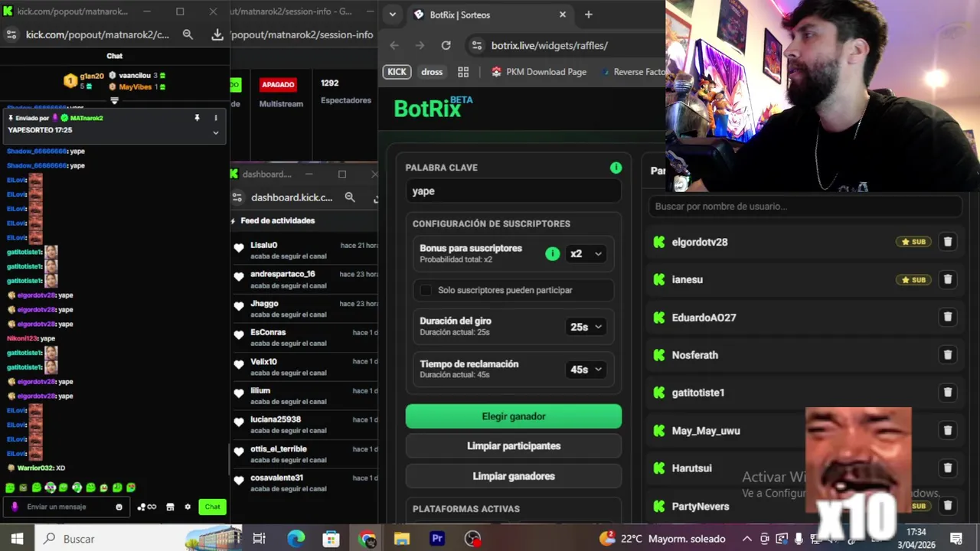Click the site info icon in the Kick popout address bar

[x=11, y=34]
